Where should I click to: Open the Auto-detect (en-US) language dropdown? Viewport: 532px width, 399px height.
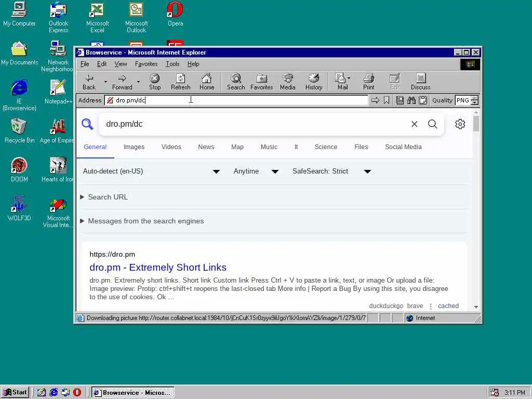(x=151, y=171)
